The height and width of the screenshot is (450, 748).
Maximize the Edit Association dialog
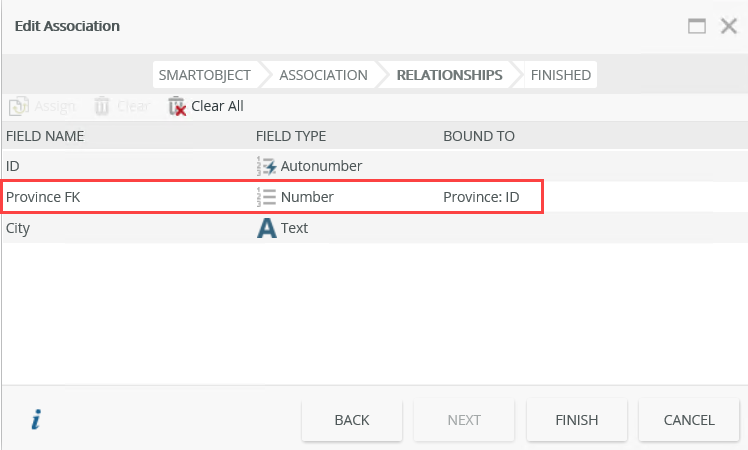pos(697,26)
